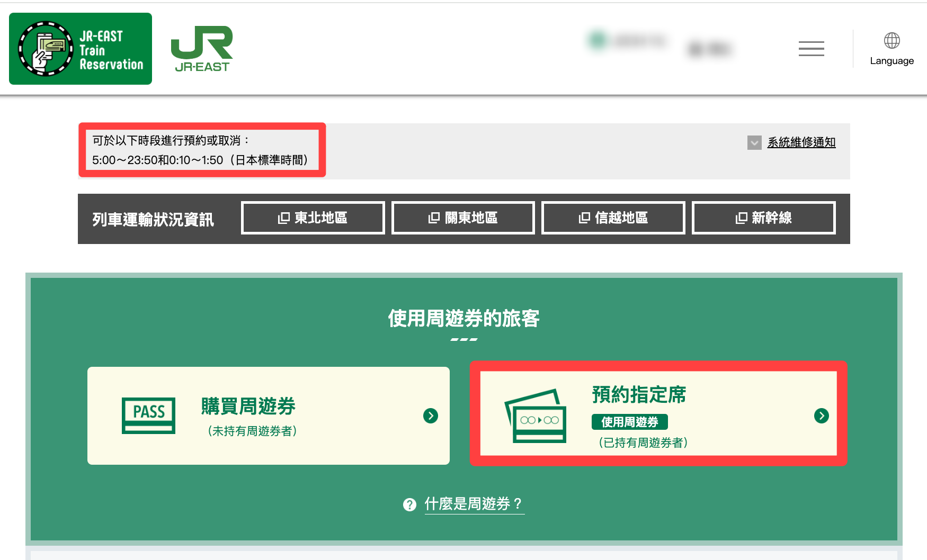Open 新幹線 train status
Screen dimensions: 927x560
click(763, 218)
